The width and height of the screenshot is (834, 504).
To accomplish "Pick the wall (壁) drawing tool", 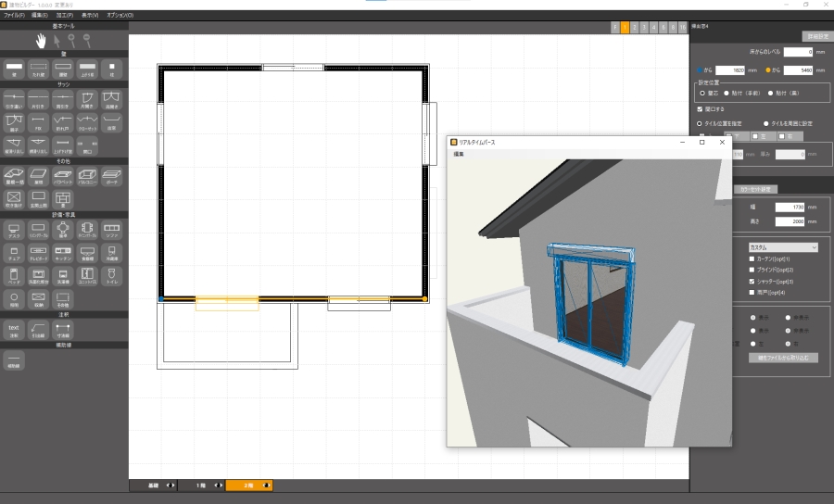I will (x=14, y=68).
